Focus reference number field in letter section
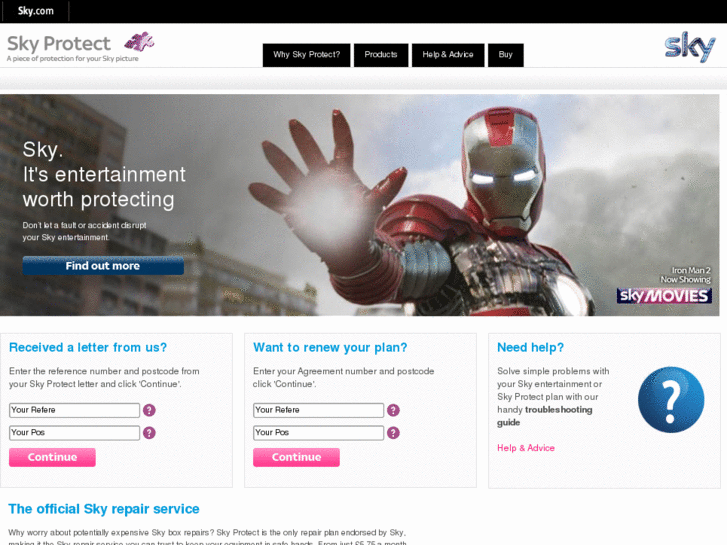Viewport: 727px width, 545px height. coord(74,410)
